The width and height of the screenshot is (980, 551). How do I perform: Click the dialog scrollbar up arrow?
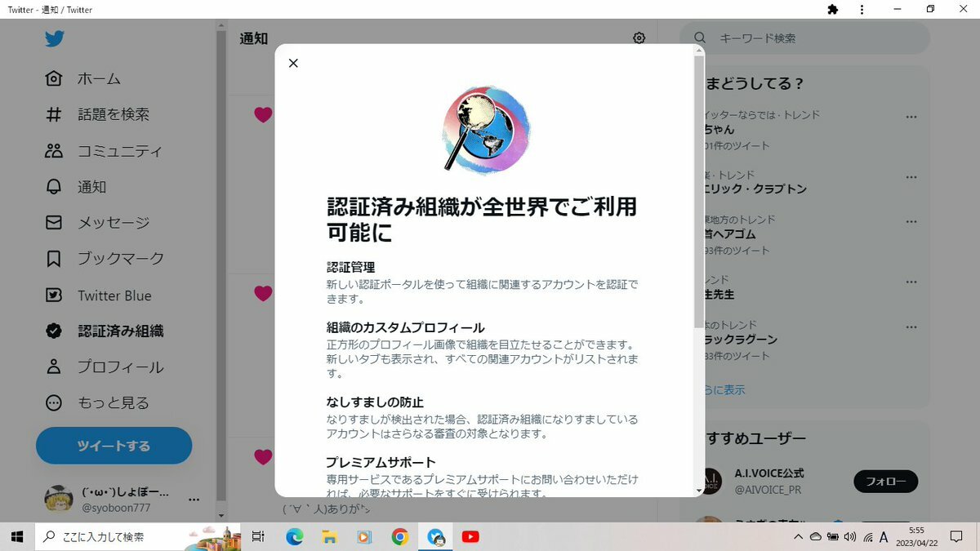point(699,50)
